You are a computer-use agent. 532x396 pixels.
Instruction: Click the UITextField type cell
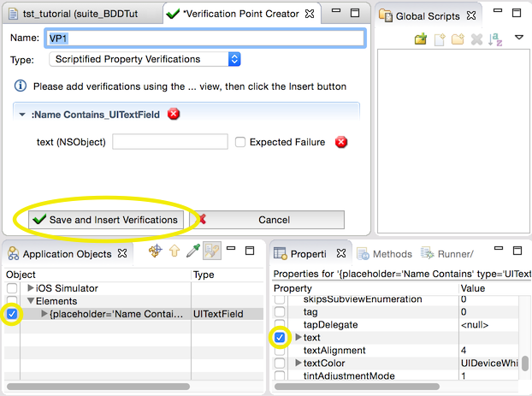pos(218,314)
